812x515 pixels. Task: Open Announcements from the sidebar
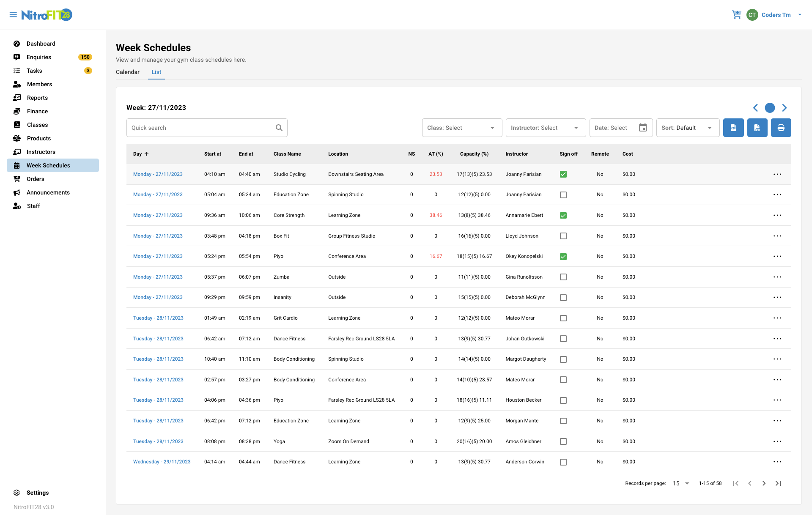pyautogui.click(x=48, y=192)
